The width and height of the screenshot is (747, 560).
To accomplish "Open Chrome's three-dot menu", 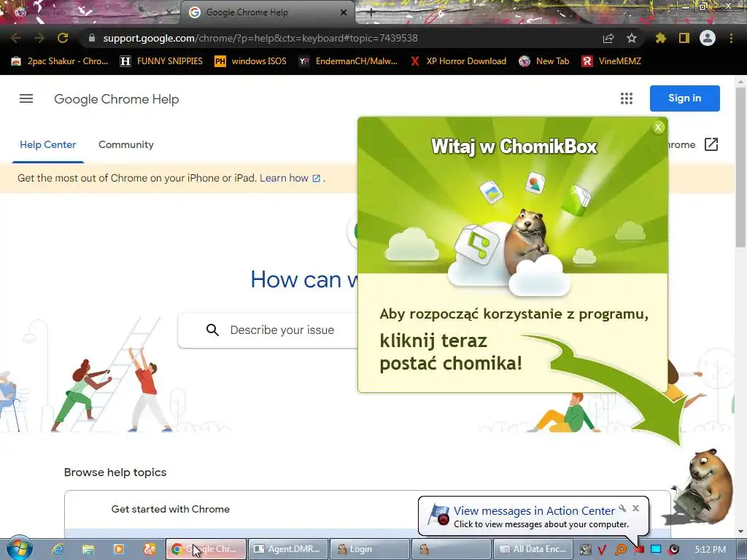I will pyautogui.click(x=731, y=38).
